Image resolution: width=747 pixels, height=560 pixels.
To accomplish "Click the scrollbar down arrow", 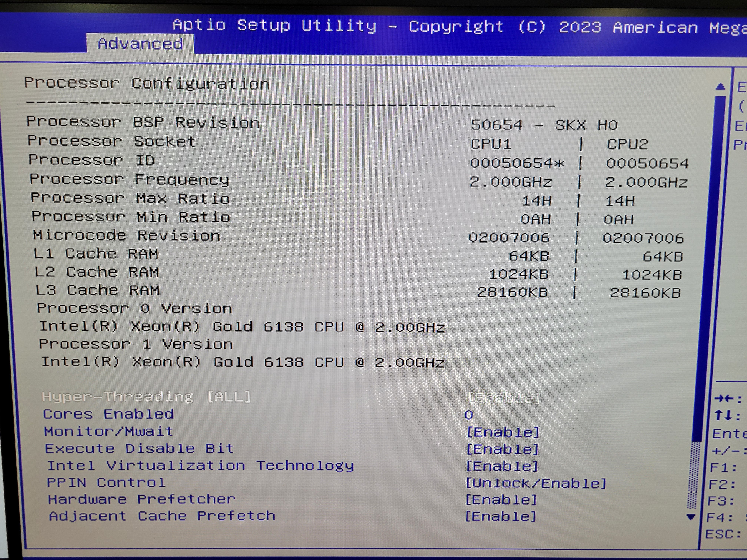I will click(x=691, y=517).
